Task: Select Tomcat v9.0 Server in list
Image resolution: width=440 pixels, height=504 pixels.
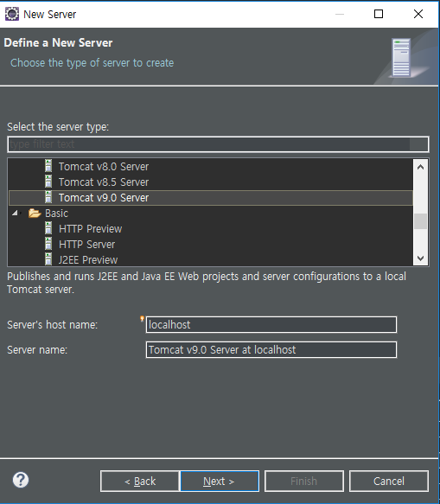Action: tap(211, 198)
